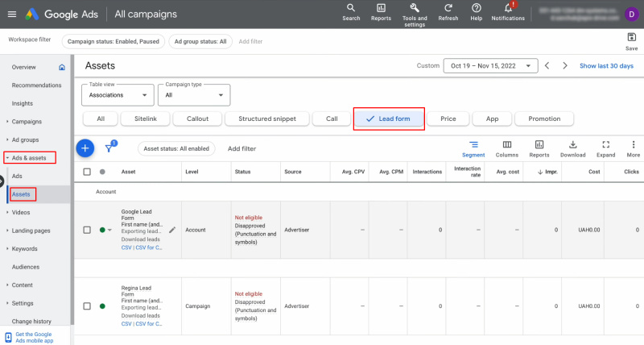This screenshot has height=345, width=644.
Task: Open Ads under Ads & assets
Action: (17, 176)
